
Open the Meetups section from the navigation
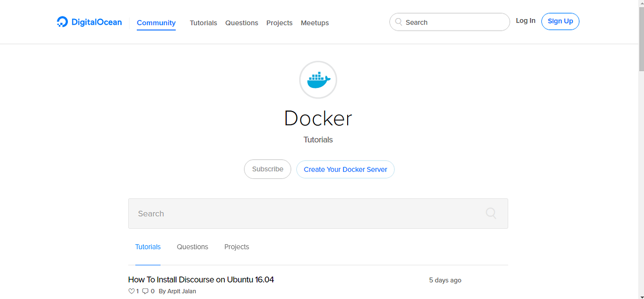314,23
